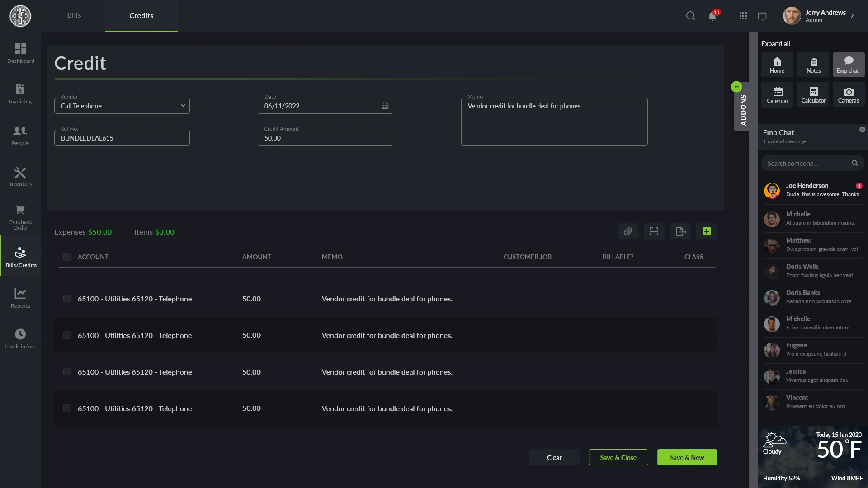Open Invoicing in the sidebar
The width and height of the screenshot is (868, 488).
point(20,94)
